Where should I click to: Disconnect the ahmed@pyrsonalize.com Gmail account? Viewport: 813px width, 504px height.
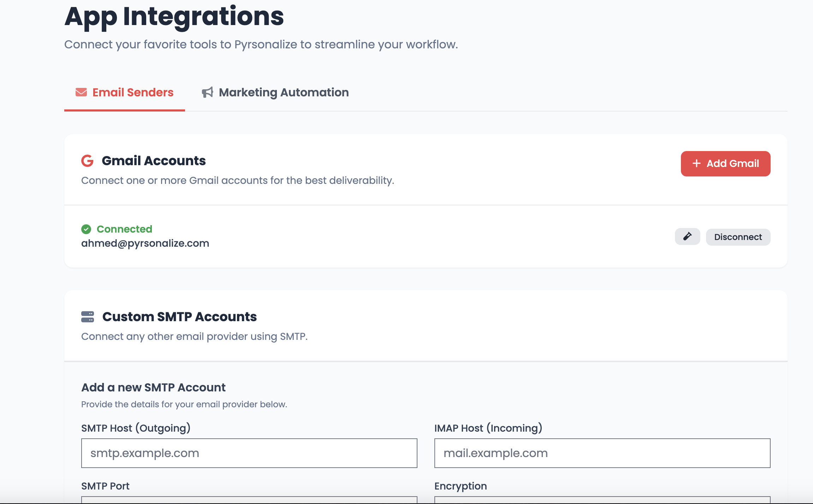738,237
